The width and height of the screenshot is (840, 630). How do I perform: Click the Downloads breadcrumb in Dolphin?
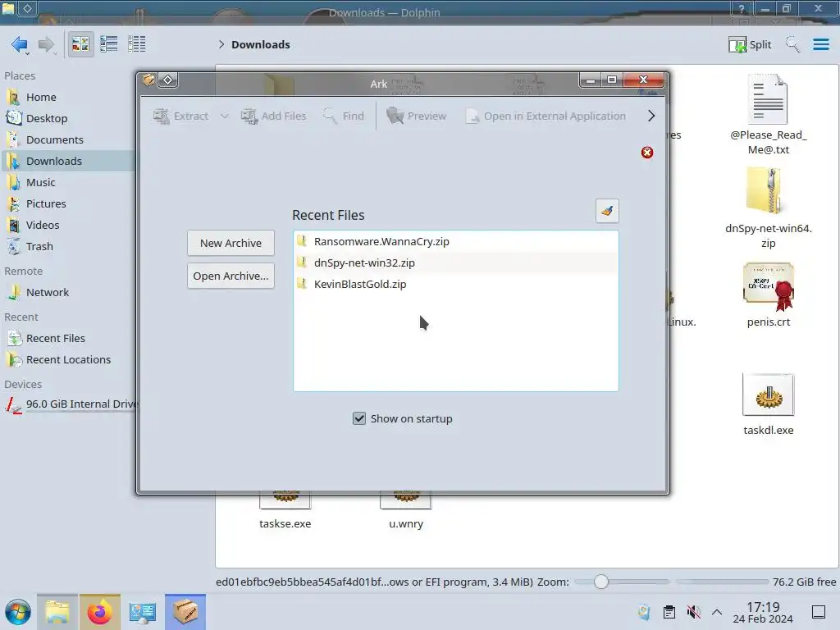click(x=260, y=44)
